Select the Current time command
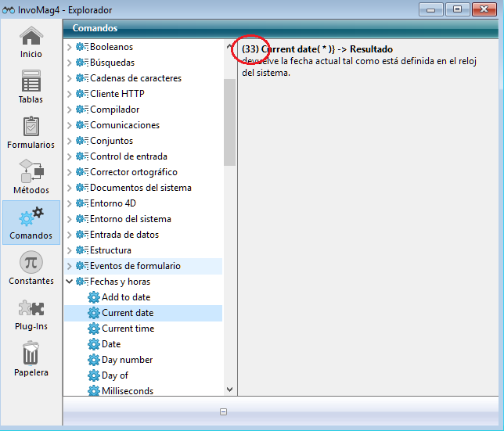This screenshot has height=431, width=504. (128, 329)
